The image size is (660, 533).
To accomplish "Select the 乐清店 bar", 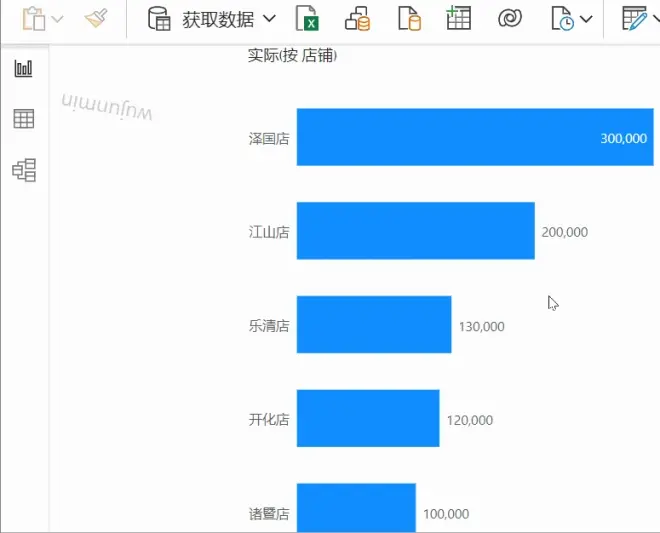I will coord(374,325).
